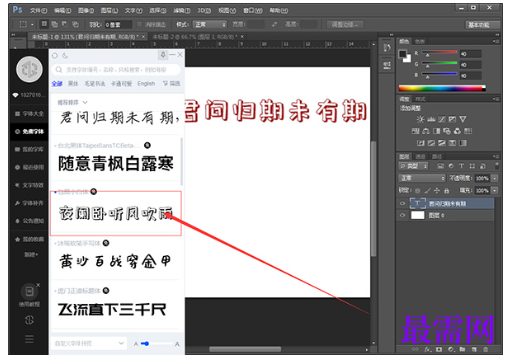Viewport: 513px width, 361px height.
Task: Choose the add to selection mode icon
Action: 54,24
